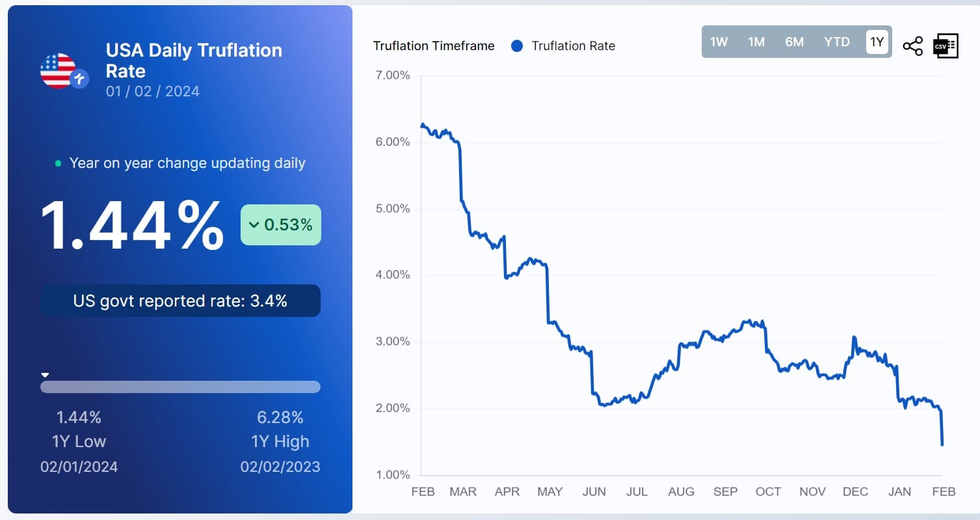This screenshot has width=980, height=520.
Task: Export chart data using the CSV icon
Action: [x=944, y=46]
